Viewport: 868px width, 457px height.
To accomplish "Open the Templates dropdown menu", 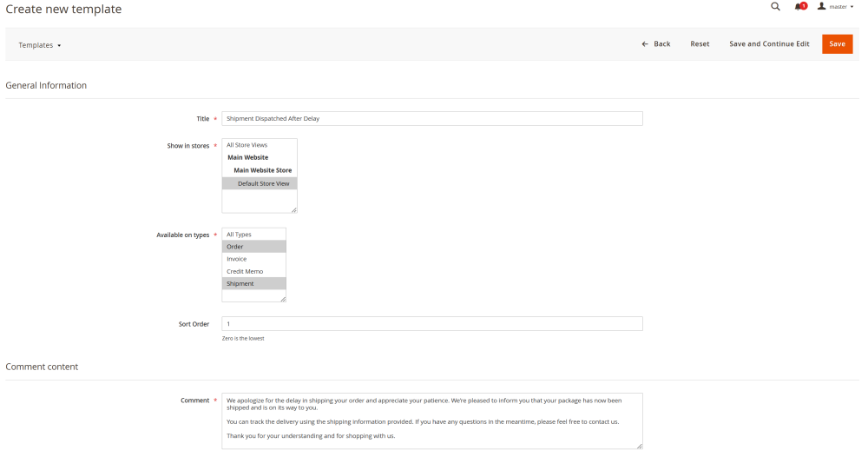I will tap(40, 45).
